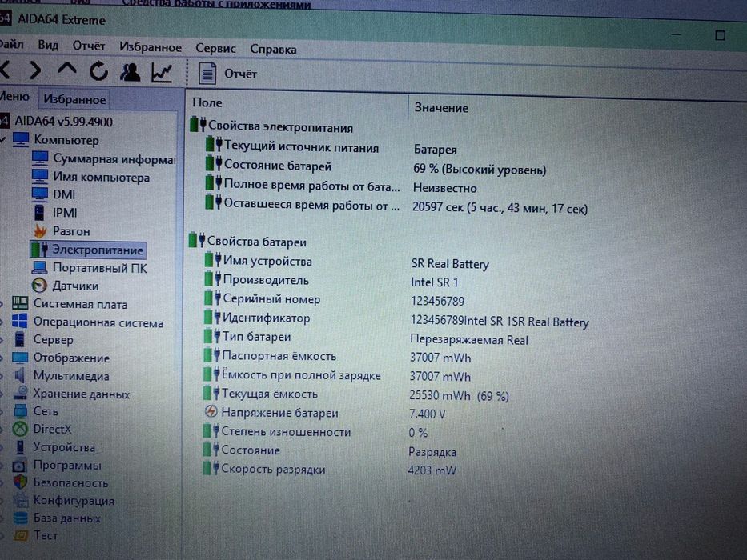Click the Компьютер monitor icon in tree
Screen dimensions: 747x560
pos(21,140)
